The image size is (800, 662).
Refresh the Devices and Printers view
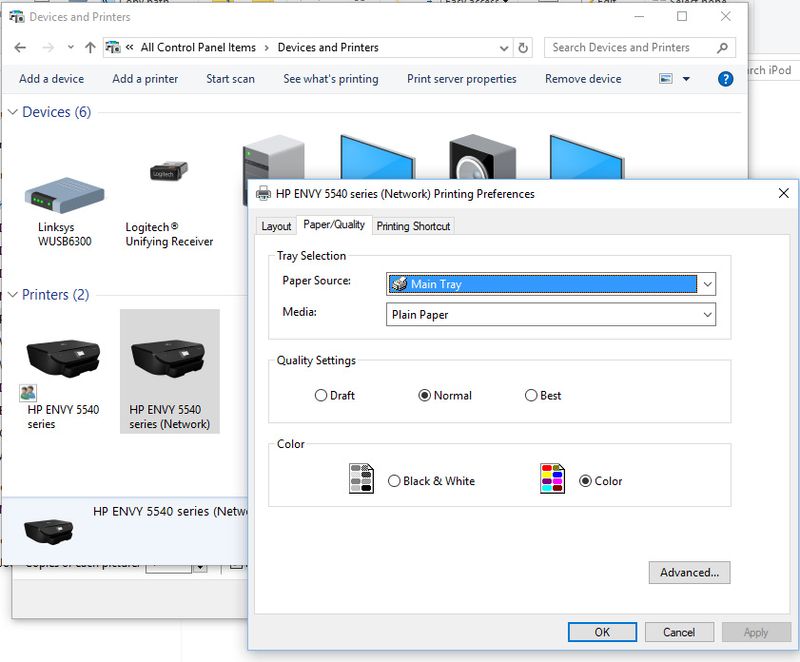(x=523, y=48)
